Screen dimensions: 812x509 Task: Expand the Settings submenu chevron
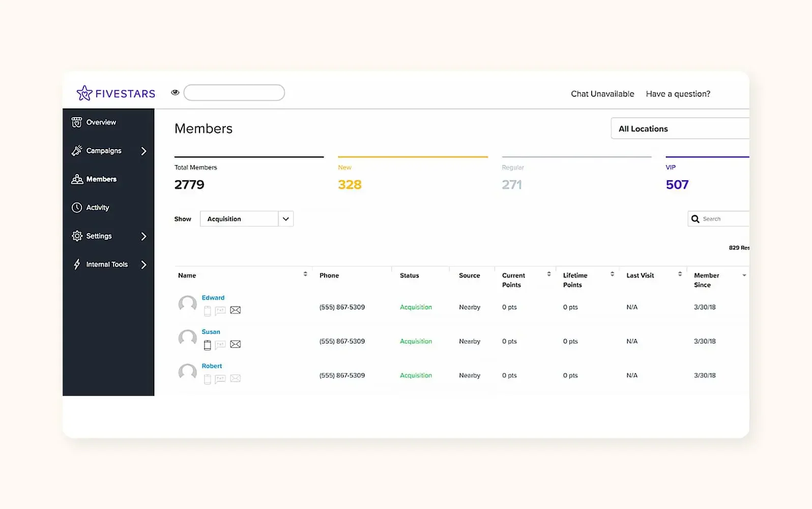[143, 236]
